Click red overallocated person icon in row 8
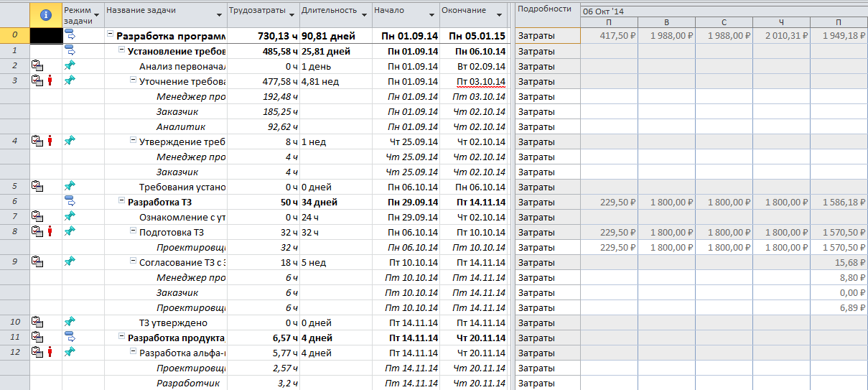Image resolution: width=868 pixels, height=390 pixels. click(50, 232)
